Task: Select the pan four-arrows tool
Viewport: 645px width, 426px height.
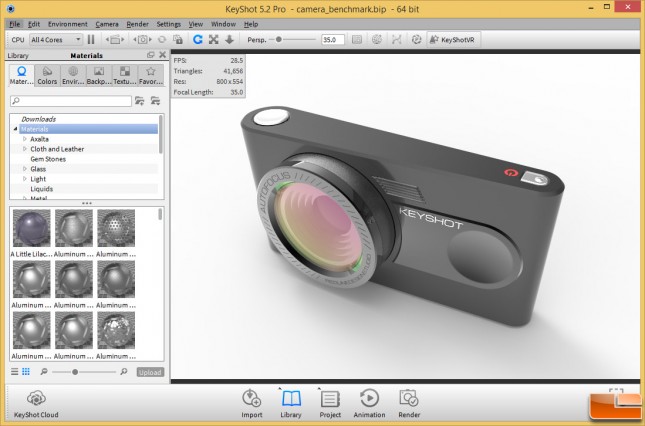Action: point(213,39)
